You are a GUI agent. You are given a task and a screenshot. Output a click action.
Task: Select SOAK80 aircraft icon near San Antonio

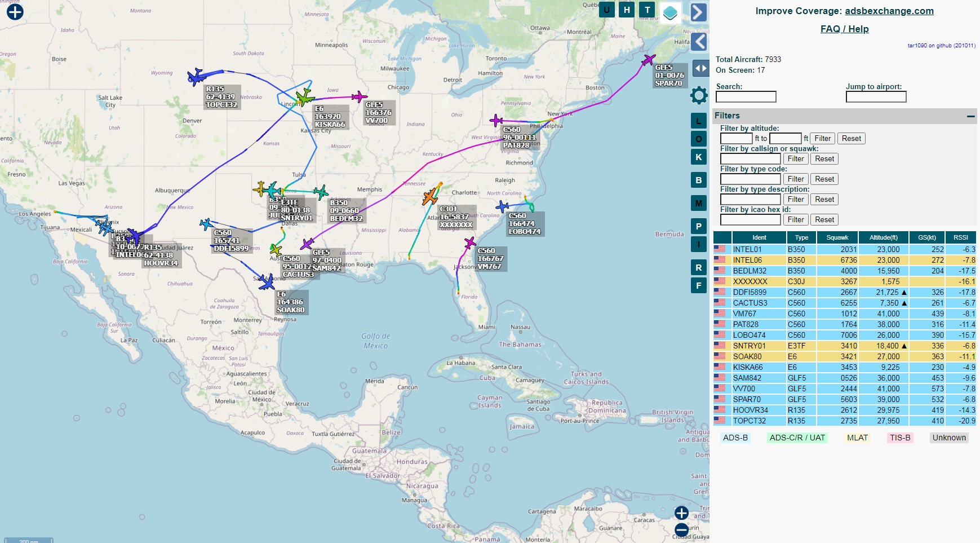coord(267,282)
